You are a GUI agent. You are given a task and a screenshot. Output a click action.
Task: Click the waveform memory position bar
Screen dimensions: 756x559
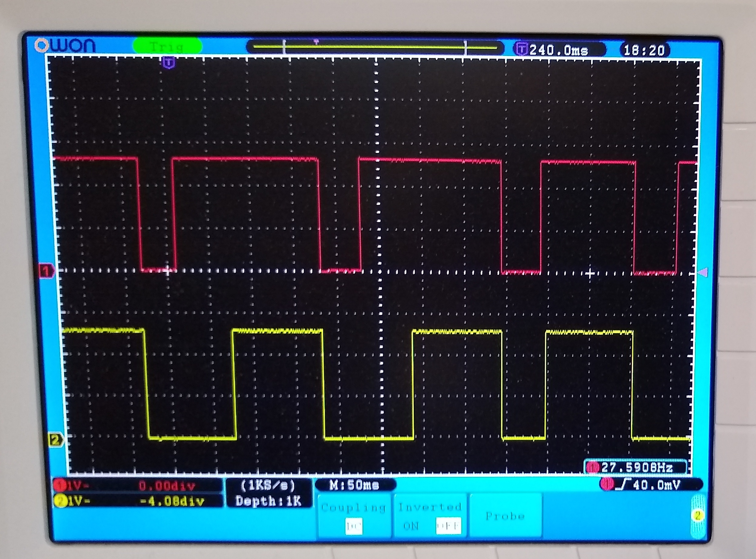click(x=375, y=47)
